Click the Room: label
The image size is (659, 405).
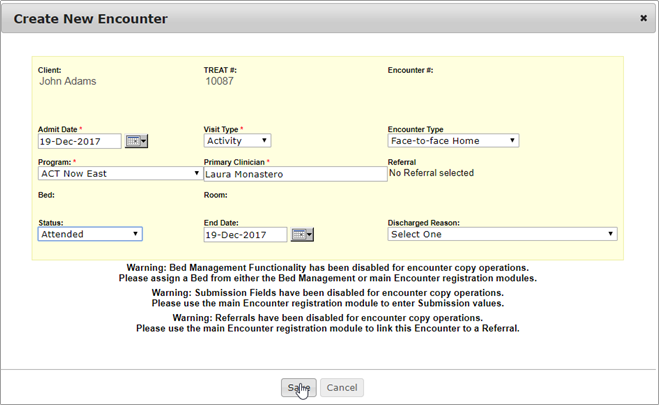point(216,195)
